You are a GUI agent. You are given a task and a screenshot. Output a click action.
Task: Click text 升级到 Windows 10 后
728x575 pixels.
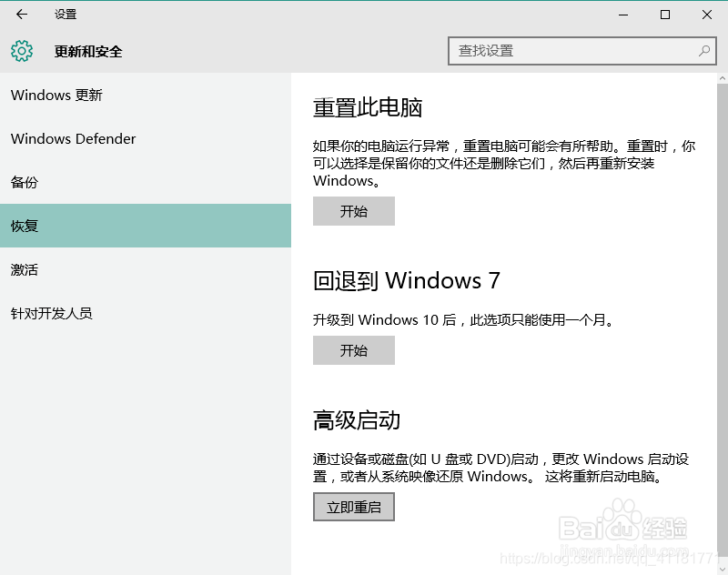pyautogui.click(x=385, y=319)
